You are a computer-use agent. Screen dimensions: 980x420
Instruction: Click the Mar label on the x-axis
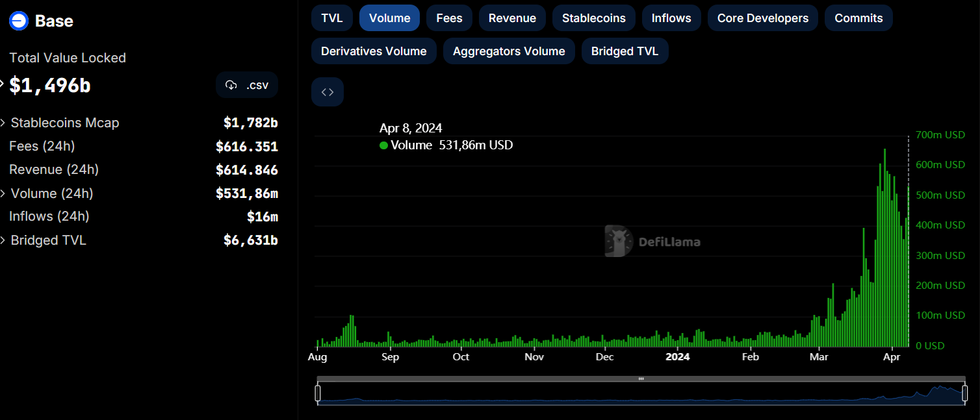pos(819,357)
